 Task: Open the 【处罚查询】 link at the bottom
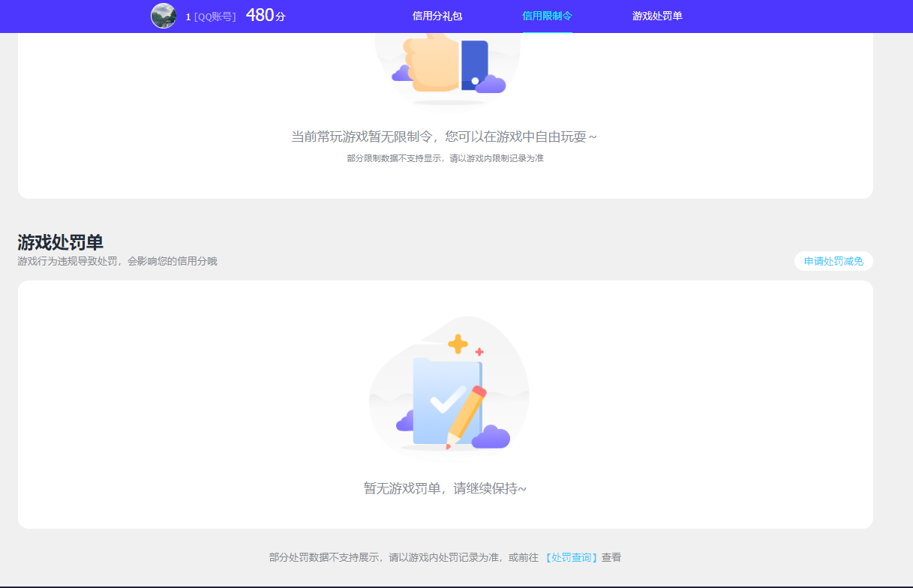[x=569, y=557]
